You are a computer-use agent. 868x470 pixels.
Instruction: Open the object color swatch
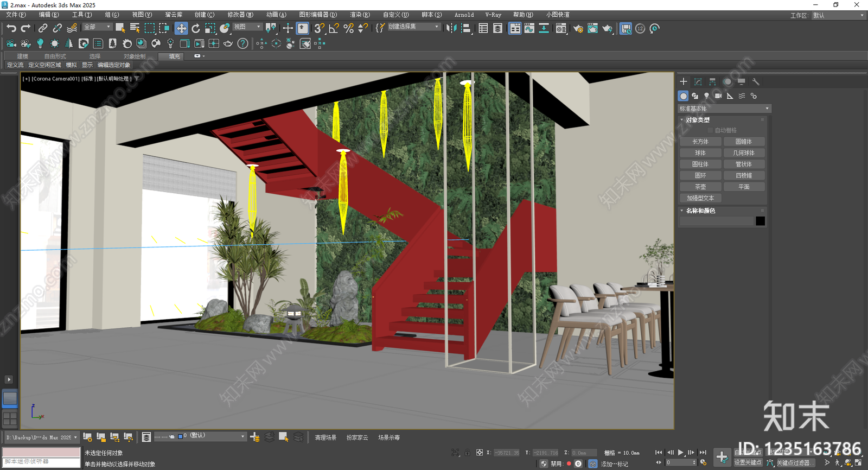click(x=760, y=221)
